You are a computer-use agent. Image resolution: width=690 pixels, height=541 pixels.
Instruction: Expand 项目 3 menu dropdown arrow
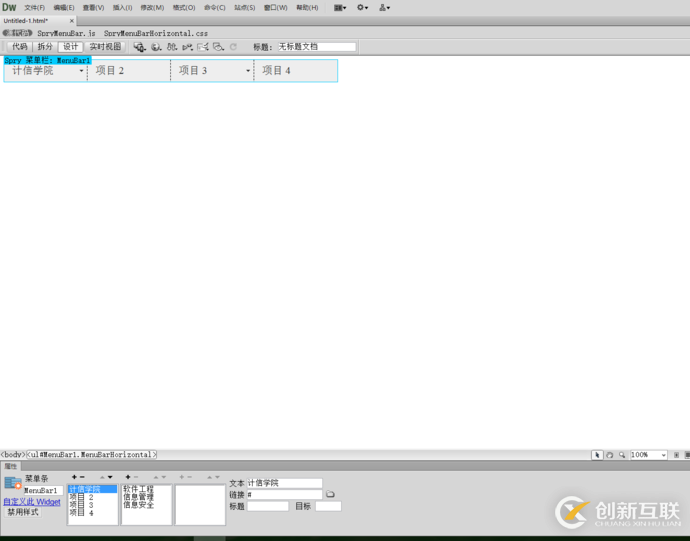click(248, 71)
